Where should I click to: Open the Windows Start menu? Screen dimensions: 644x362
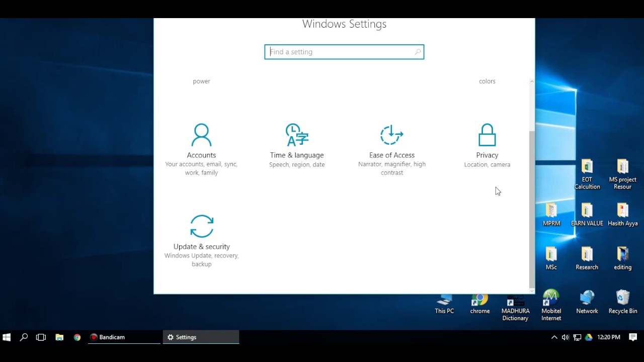(7, 337)
